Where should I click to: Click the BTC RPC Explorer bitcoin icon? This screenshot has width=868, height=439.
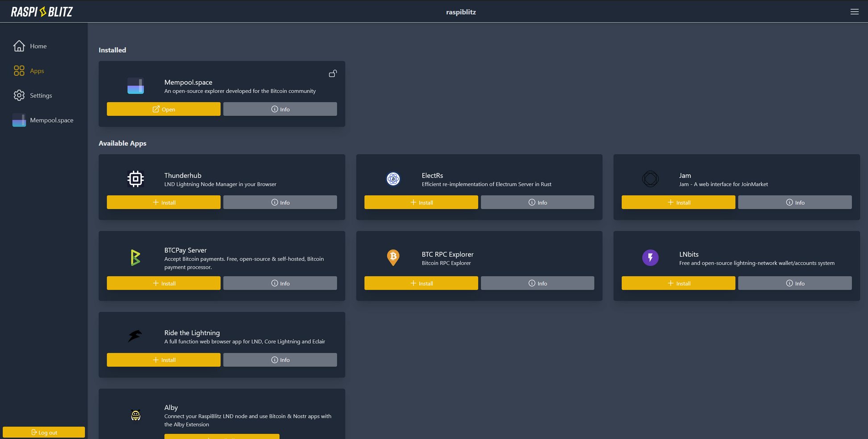[393, 257]
